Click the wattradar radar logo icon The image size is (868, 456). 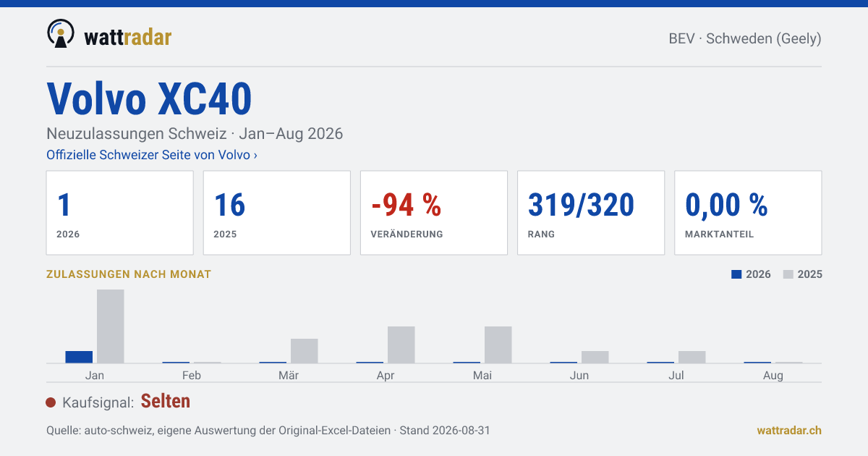coord(61,34)
